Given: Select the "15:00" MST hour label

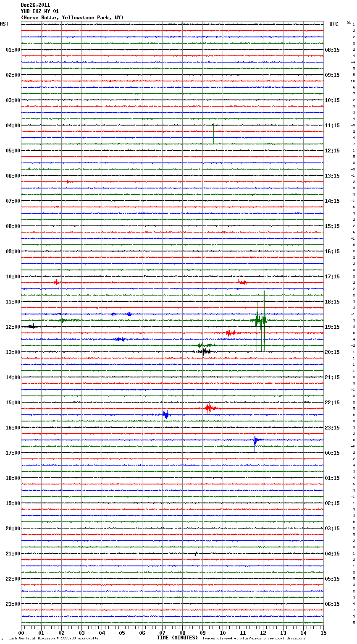Looking at the screenshot, I should (x=13, y=403).
